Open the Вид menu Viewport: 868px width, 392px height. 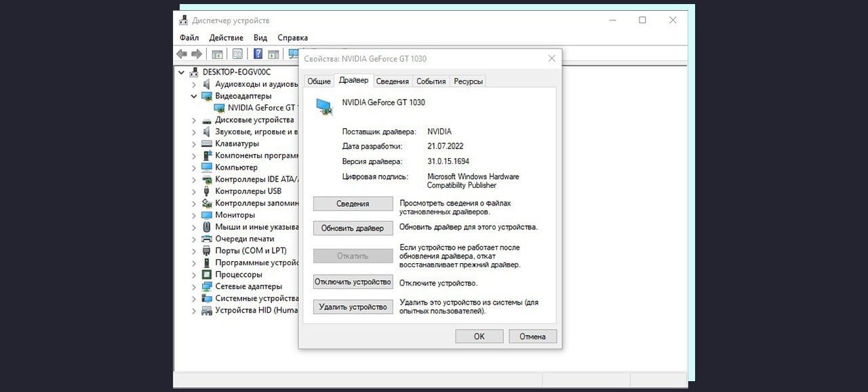point(260,38)
